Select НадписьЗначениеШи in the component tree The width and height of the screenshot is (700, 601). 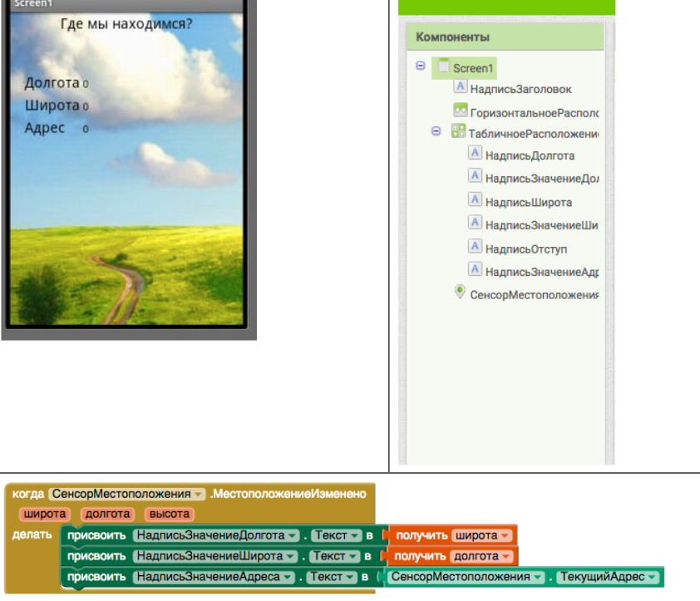541,225
